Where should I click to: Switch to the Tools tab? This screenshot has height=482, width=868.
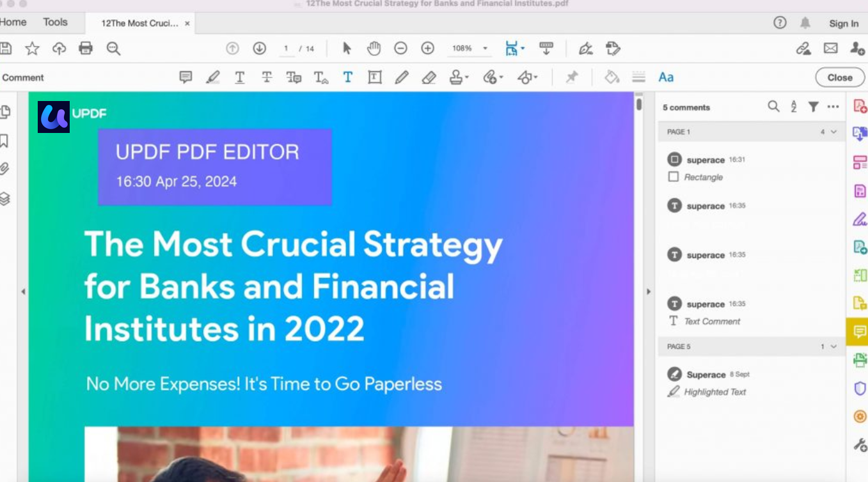click(x=55, y=22)
